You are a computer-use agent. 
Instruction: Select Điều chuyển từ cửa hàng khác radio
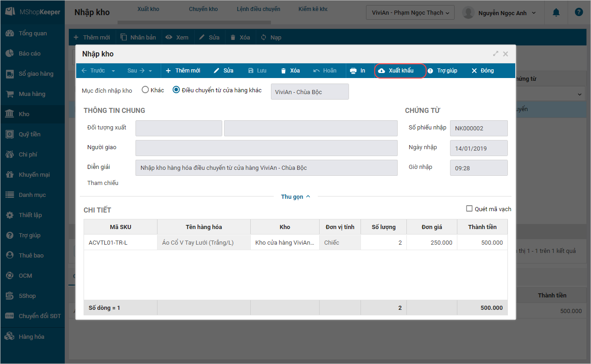click(176, 90)
